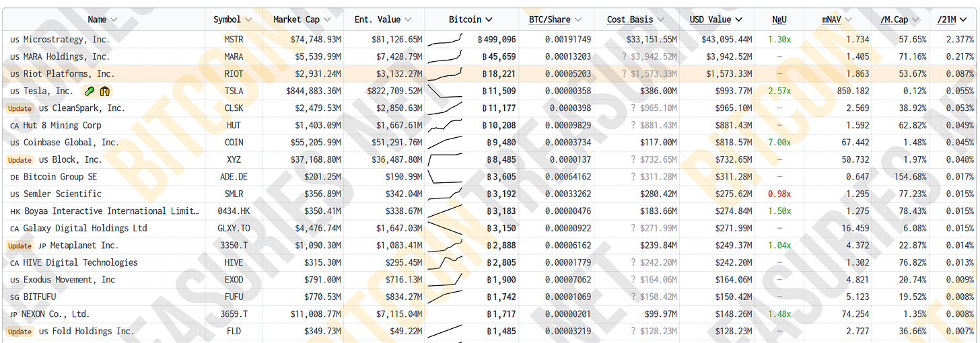Image resolution: width=980 pixels, height=343 pixels.
Task: Click the 850.182 mNAV value
Action: [x=852, y=91]
